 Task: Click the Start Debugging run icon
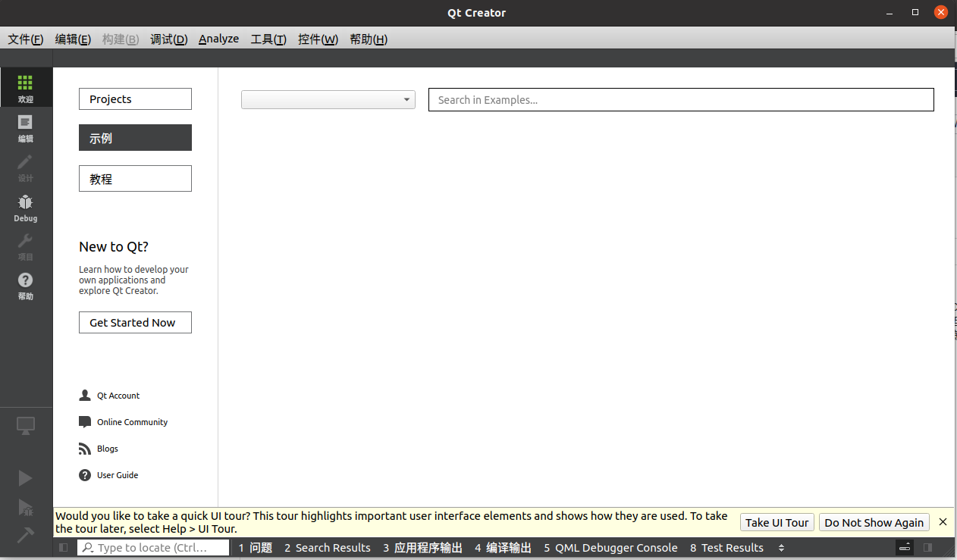coord(26,507)
